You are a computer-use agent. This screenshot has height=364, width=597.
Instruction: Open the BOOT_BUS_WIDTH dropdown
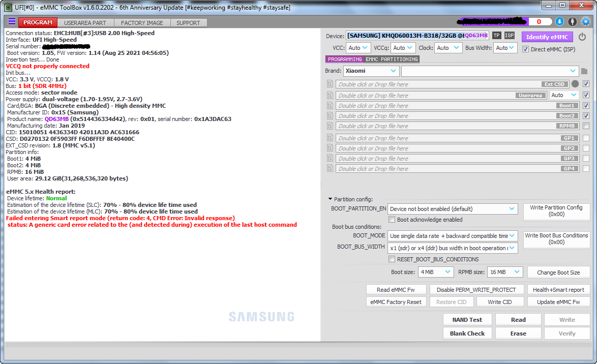point(453,248)
